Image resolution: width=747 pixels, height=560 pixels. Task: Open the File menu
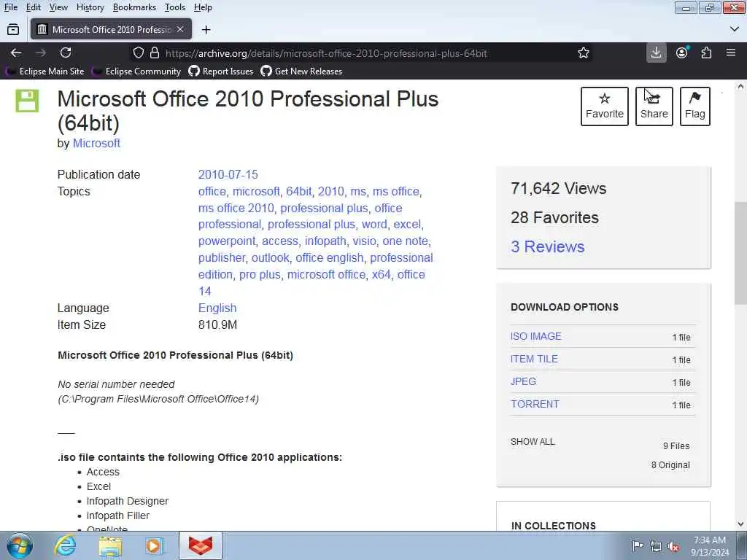pyautogui.click(x=10, y=7)
